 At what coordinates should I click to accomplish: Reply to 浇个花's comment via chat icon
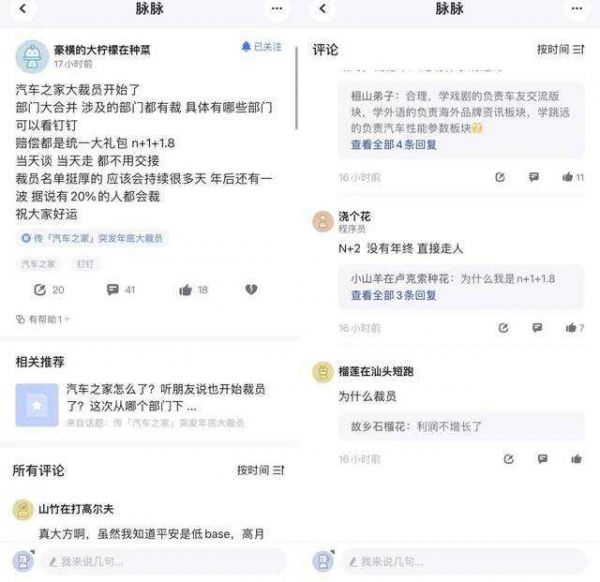point(534,327)
